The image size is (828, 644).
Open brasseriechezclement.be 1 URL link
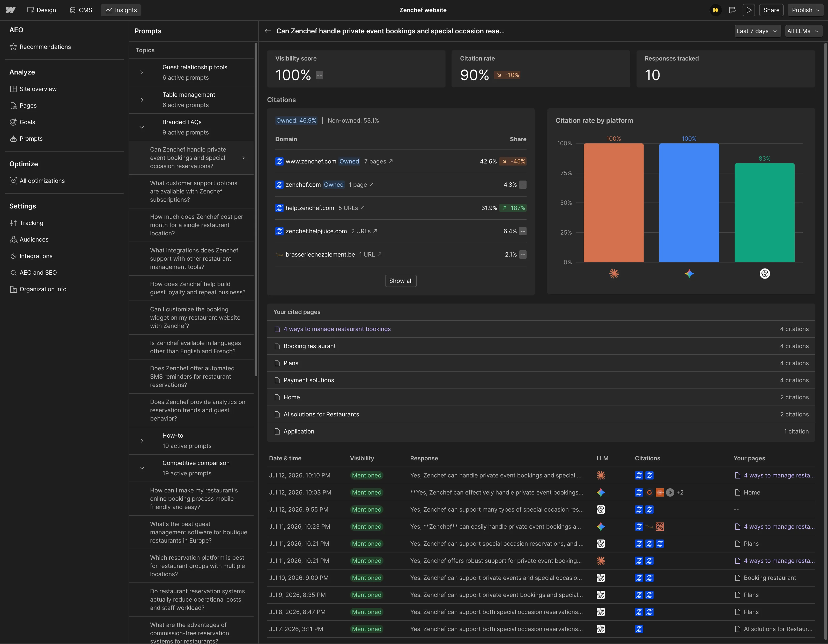click(x=370, y=254)
